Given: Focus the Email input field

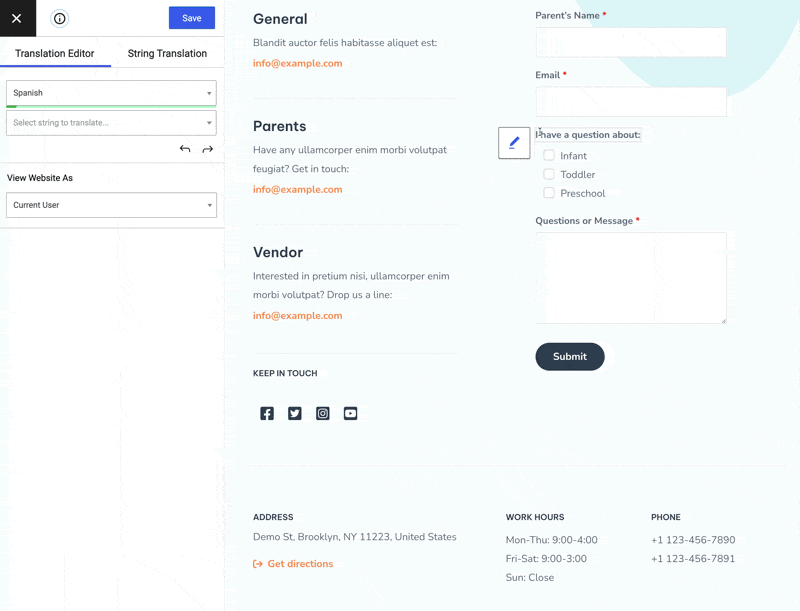Looking at the screenshot, I should (631, 101).
